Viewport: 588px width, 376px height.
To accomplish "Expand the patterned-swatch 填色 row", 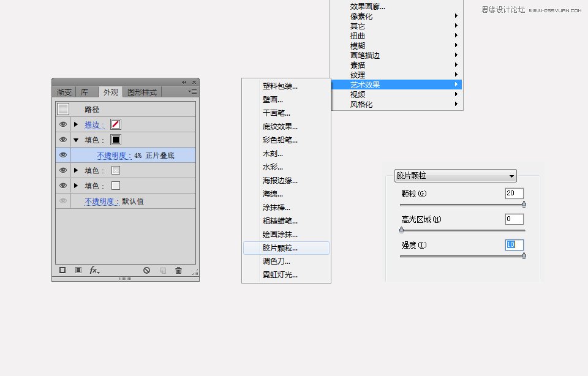I will coord(76,170).
